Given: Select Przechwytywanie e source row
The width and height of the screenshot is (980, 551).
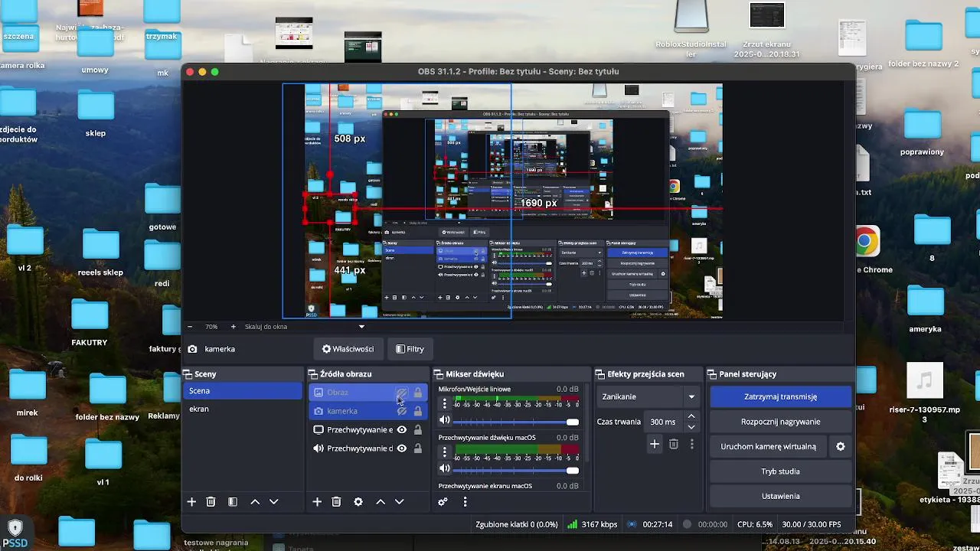Looking at the screenshot, I should point(367,430).
